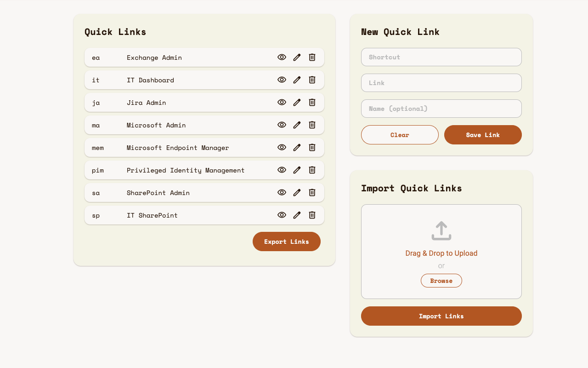Delete the Microsoft Admin link
This screenshot has width=588, height=368.
tap(312, 125)
